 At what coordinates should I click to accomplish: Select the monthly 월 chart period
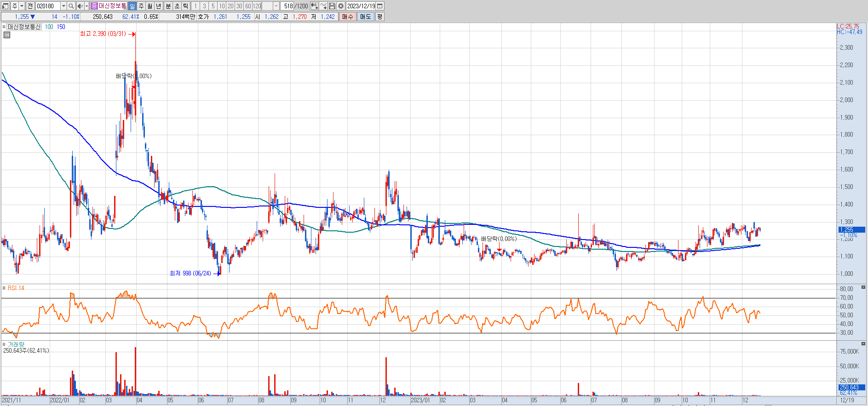149,6
